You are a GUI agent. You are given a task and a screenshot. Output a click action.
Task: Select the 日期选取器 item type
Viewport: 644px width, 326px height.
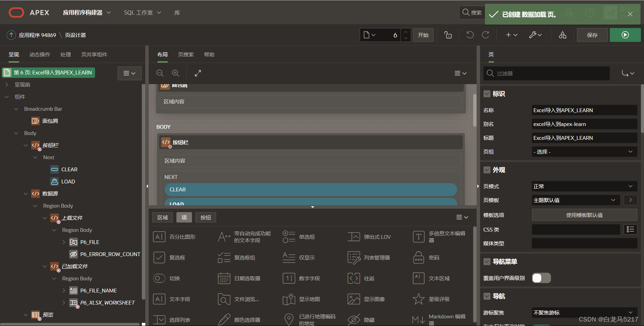point(239,278)
